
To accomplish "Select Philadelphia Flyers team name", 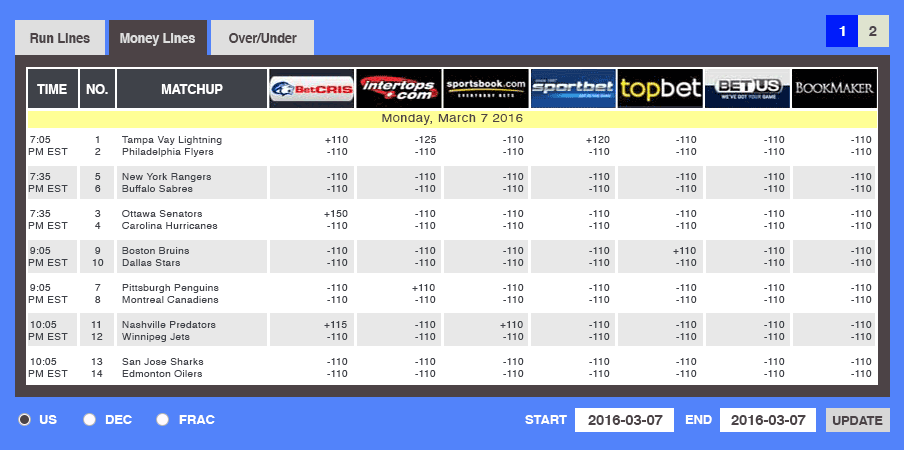I will pyautogui.click(x=168, y=152).
